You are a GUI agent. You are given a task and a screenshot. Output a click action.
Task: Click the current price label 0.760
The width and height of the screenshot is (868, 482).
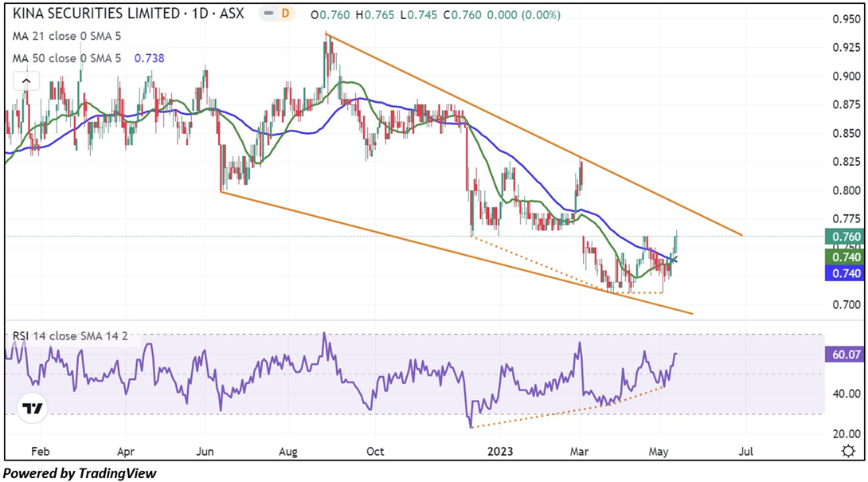tap(844, 237)
